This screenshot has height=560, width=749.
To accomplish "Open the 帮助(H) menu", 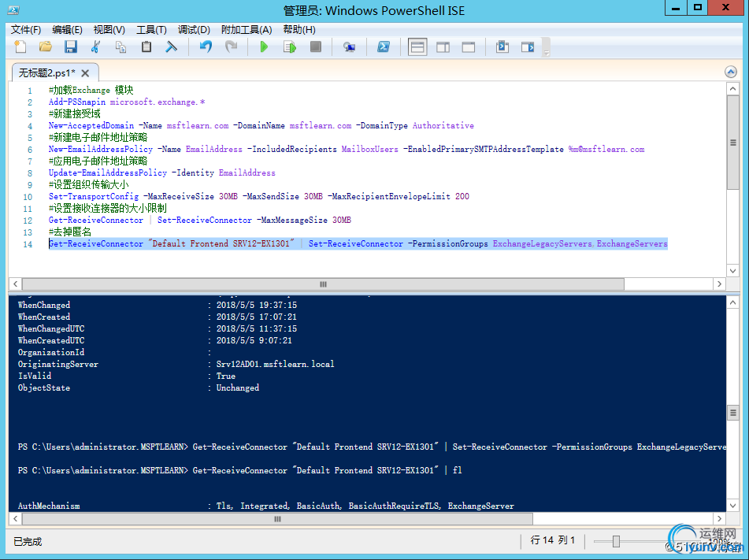I will point(299,30).
